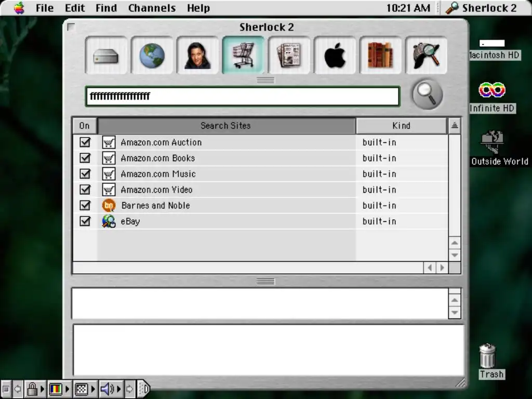Image resolution: width=532 pixels, height=399 pixels.
Task: Click the Barnes and Noble logo icon
Action: click(x=109, y=205)
